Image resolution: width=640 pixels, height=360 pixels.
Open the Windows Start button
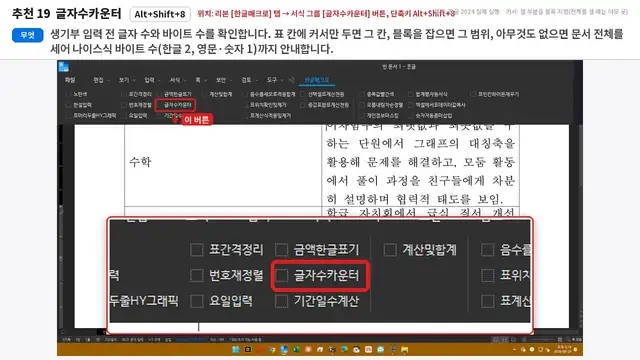tap(236, 349)
